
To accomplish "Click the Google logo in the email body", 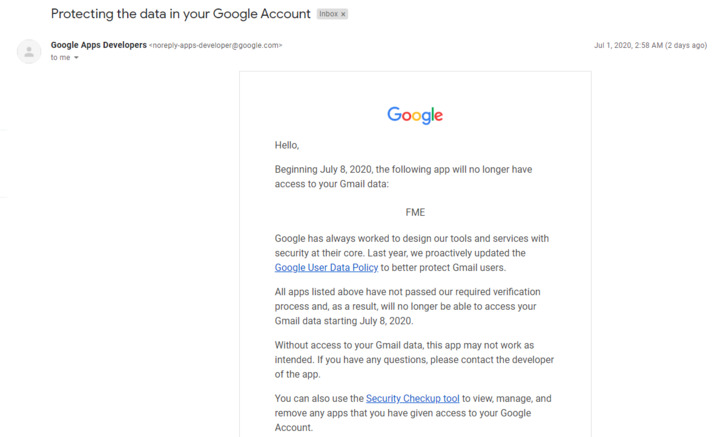I will [415, 115].
